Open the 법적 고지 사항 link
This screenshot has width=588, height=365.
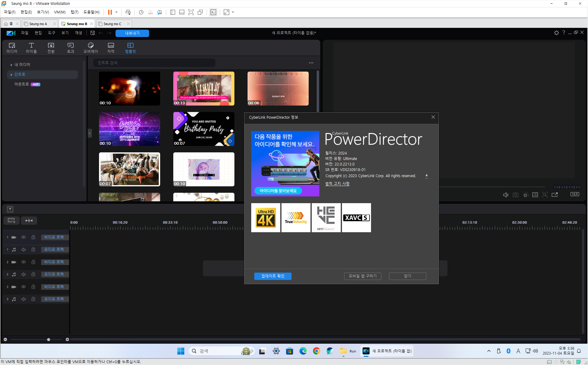337,184
